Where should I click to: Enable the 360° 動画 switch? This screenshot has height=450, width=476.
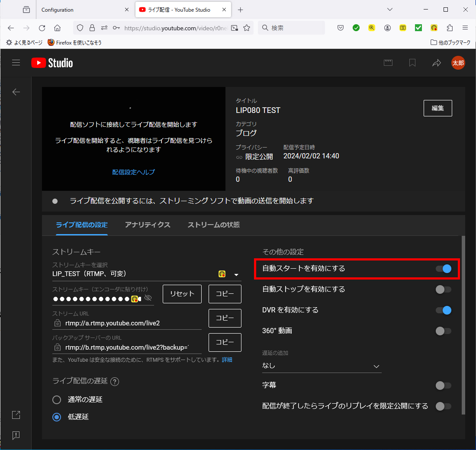(x=444, y=331)
